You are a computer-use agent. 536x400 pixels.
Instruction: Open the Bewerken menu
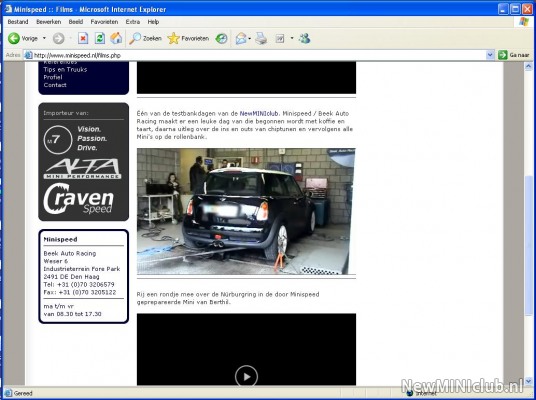coord(49,22)
